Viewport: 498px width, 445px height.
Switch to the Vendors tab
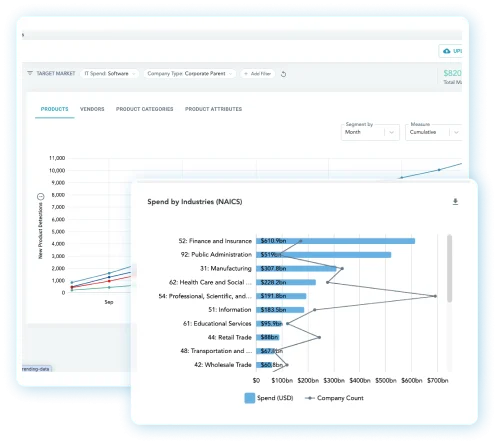92,109
